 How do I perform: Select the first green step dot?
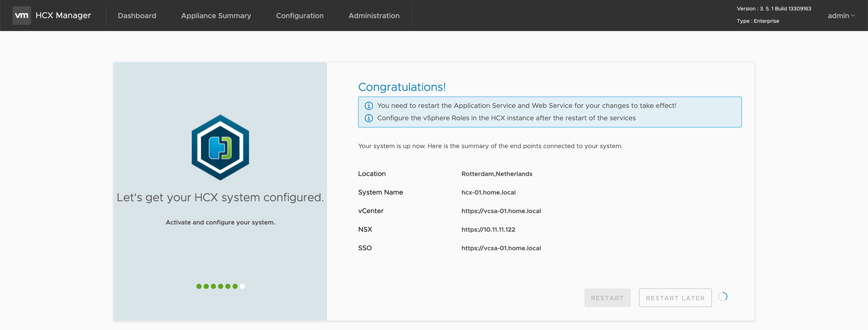coord(199,286)
